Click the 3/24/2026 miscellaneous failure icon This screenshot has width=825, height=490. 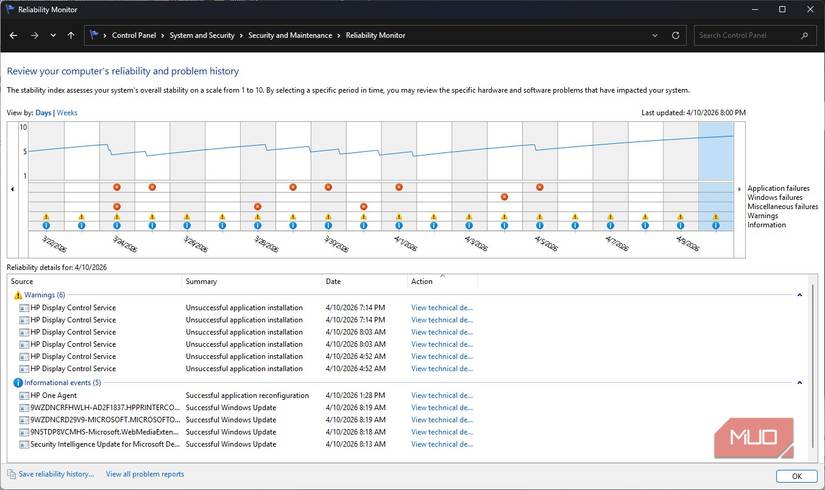click(x=117, y=206)
